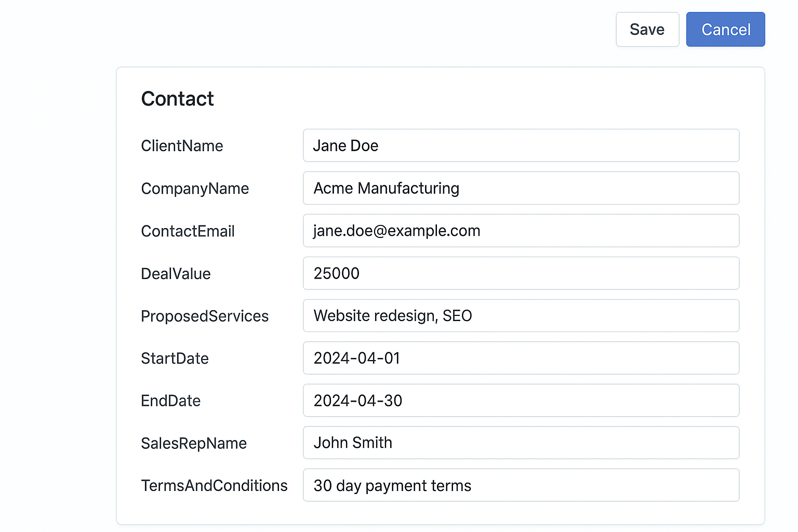Click the CompanyName label
Viewport: 798px width, 532px height.
click(195, 189)
